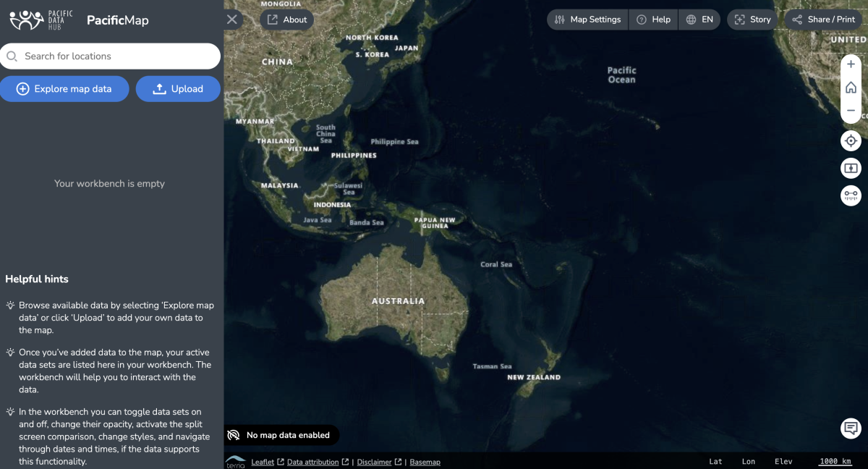
Task: Reset map view with home icon
Action: pyautogui.click(x=851, y=88)
